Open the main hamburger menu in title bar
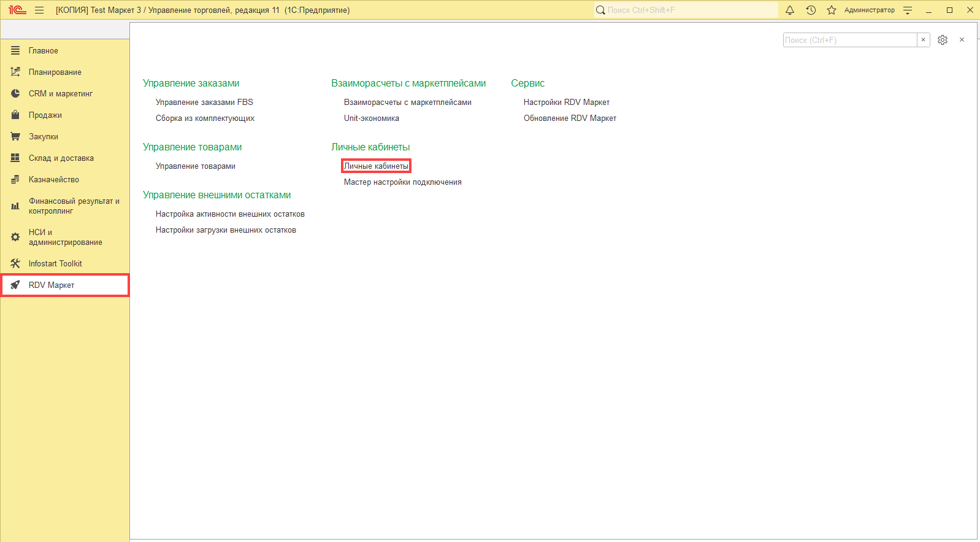 click(39, 10)
